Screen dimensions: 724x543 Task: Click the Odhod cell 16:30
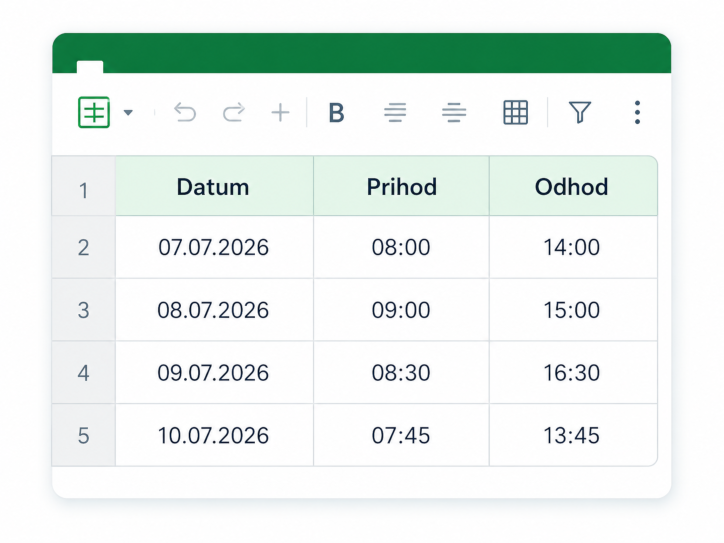pos(573,373)
